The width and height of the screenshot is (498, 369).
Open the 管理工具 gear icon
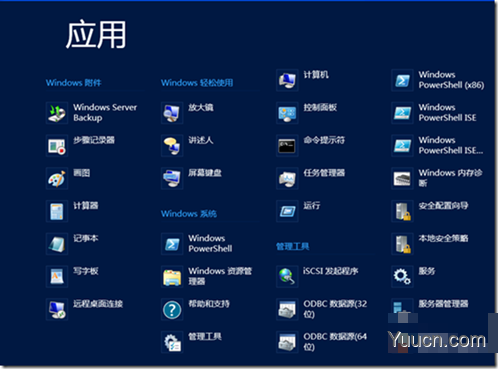[172, 342]
